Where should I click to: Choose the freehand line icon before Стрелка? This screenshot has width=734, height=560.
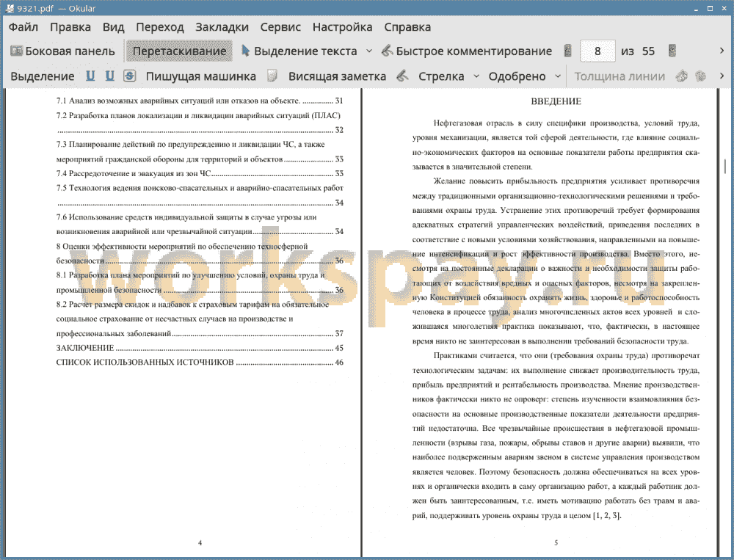402,76
